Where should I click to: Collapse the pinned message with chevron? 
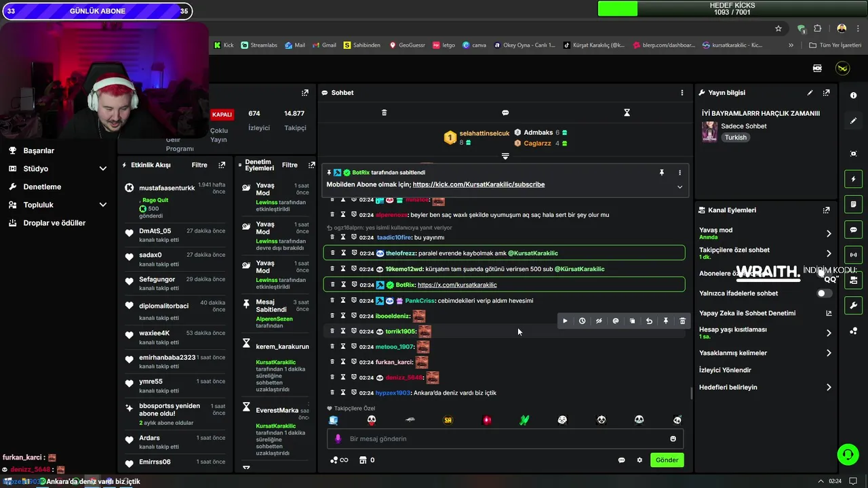click(x=679, y=187)
